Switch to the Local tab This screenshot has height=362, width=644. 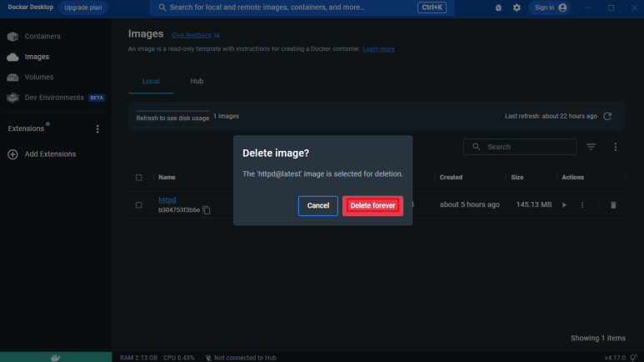(151, 81)
